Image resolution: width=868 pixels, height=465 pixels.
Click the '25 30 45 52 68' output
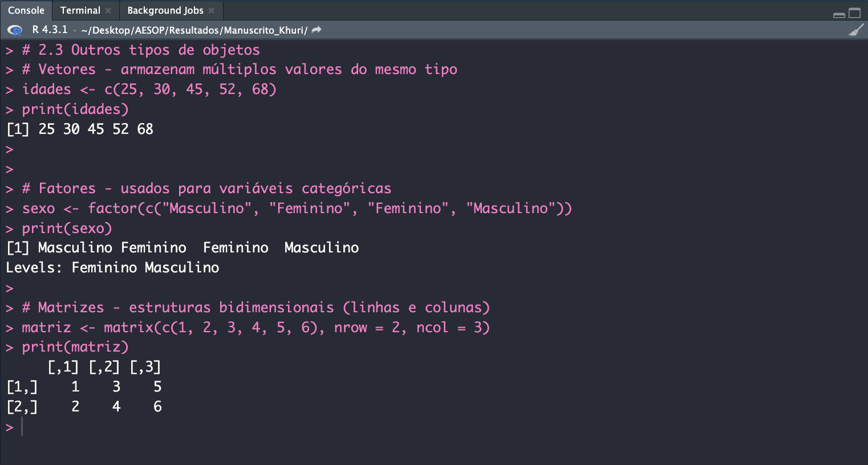coord(96,129)
